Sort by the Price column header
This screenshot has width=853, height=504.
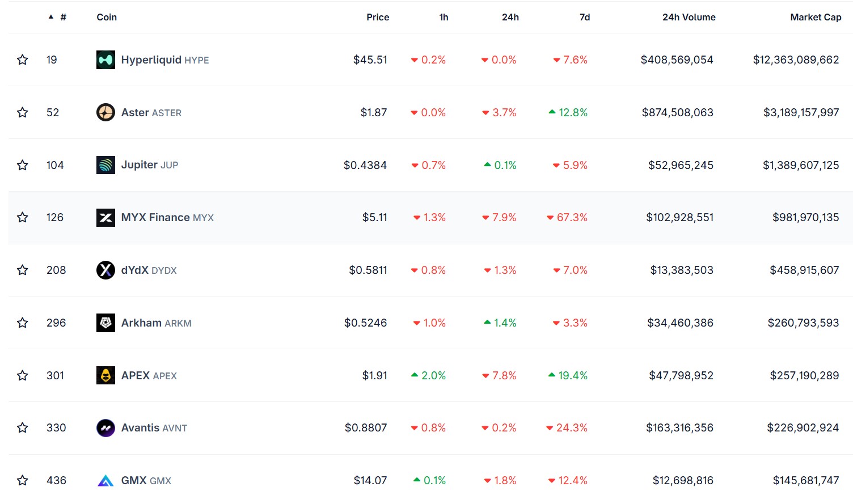click(x=377, y=18)
